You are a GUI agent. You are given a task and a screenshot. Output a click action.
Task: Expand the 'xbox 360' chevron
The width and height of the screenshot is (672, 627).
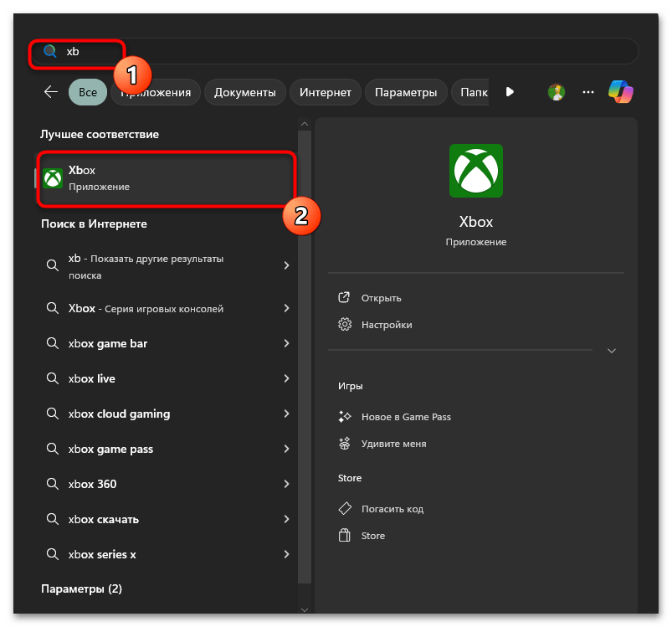[x=287, y=484]
